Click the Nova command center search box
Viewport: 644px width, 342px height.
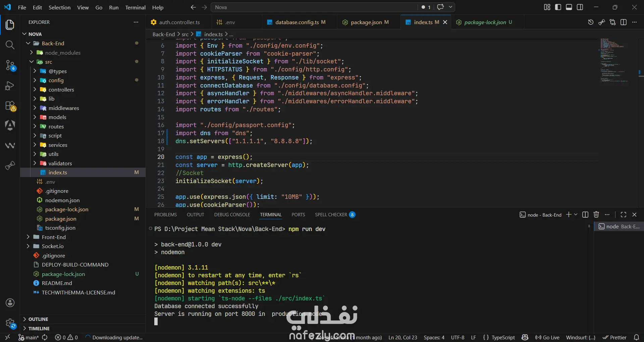[314, 7]
